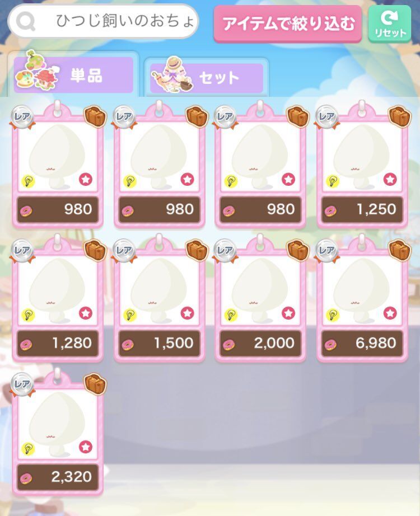
Task: Select the item priced 2,000
Action: pos(260,298)
